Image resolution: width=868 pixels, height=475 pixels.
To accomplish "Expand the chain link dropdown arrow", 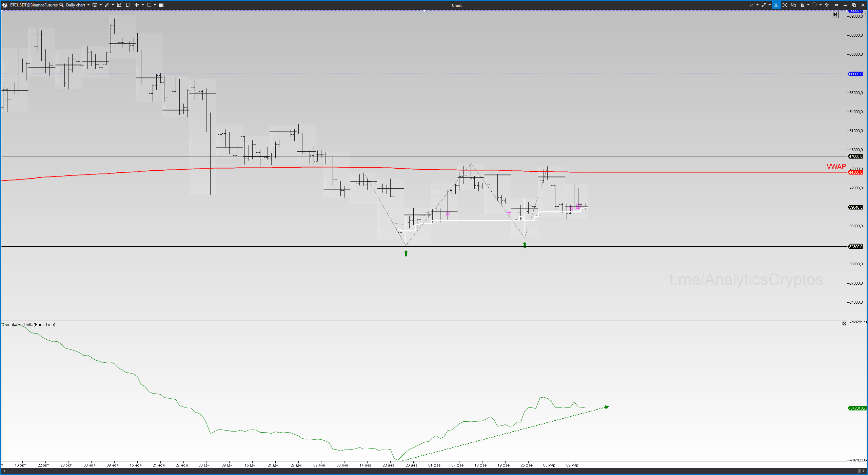I will click(770, 5).
